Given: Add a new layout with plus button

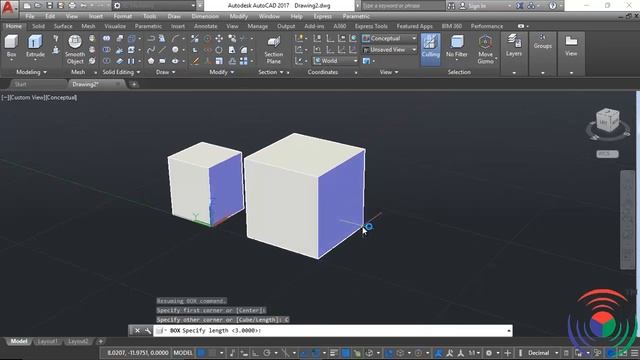Looking at the screenshot, I should [100, 341].
